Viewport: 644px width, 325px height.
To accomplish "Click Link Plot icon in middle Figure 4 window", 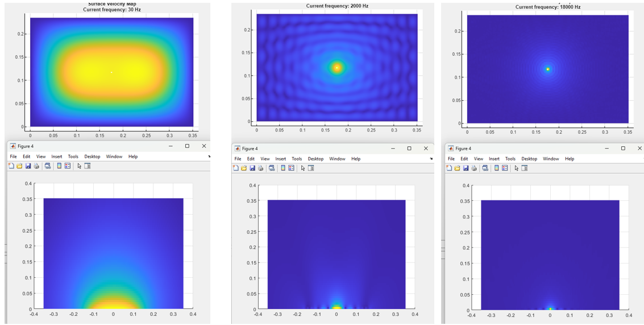I will 272,168.
